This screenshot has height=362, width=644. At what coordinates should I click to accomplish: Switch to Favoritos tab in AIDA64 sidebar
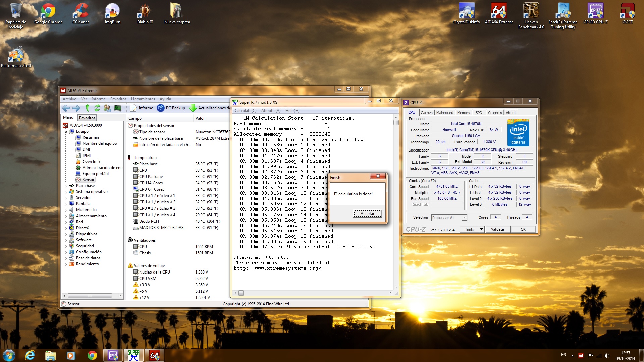click(87, 118)
